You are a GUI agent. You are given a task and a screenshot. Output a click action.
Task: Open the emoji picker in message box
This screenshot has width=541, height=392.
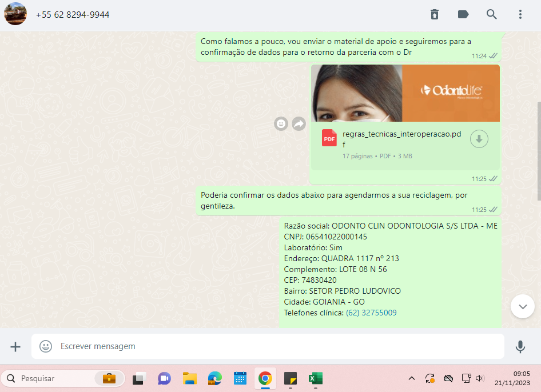click(46, 346)
